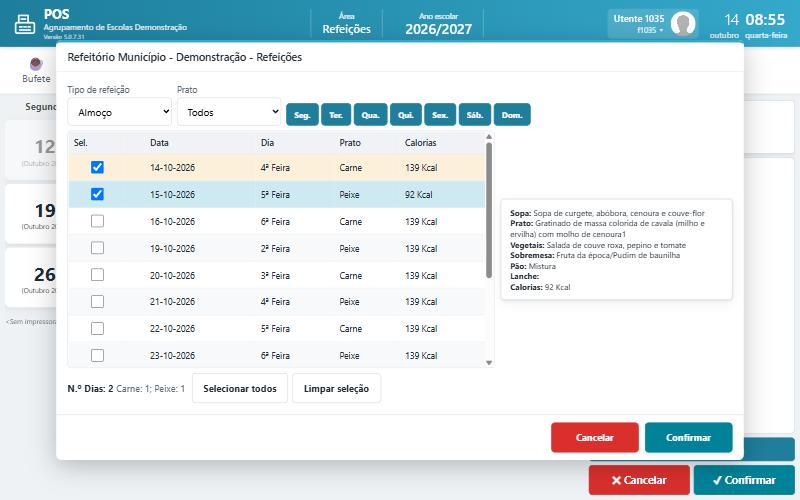Screen dimensions: 800x500
Task: Check the 23-10-2026 meal checkbox
Action: [x=97, y=355]
